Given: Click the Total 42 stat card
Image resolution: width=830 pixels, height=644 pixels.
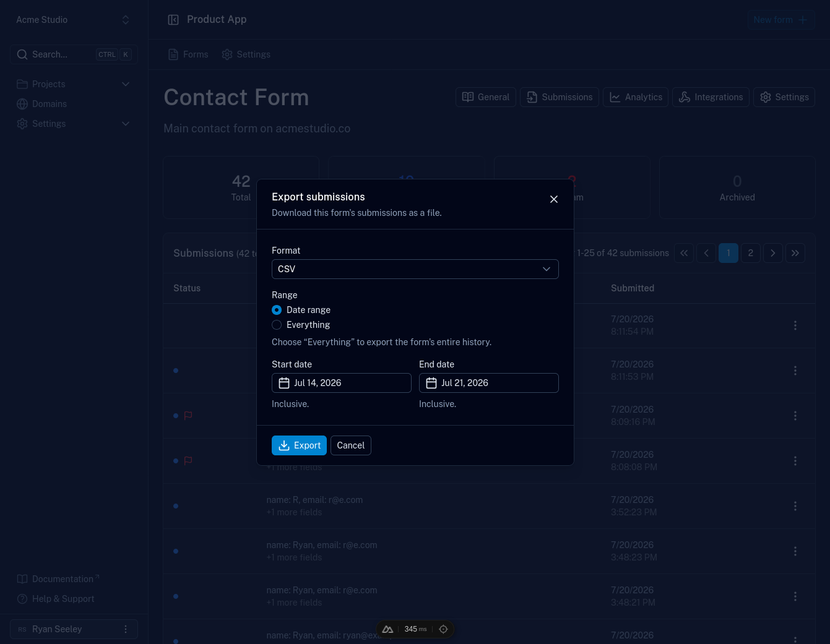Looking at the screenshot, I should (241, 187).
